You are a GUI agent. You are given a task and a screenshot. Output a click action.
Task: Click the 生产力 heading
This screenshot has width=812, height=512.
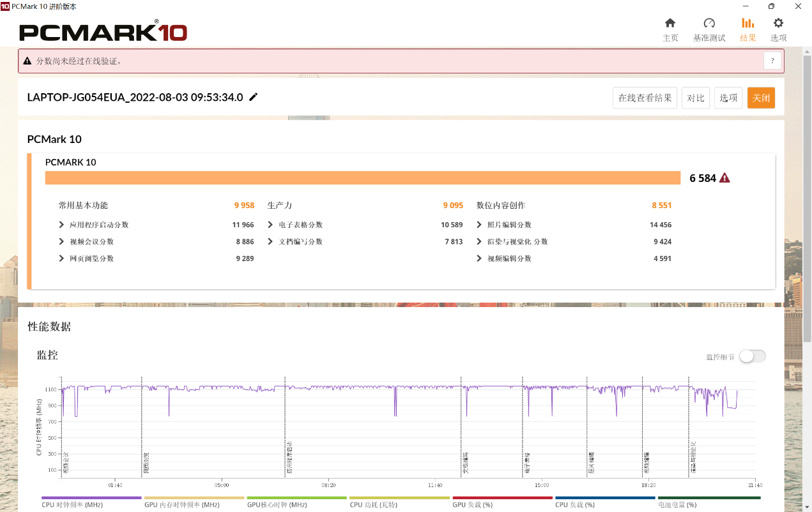click(280, 206)
